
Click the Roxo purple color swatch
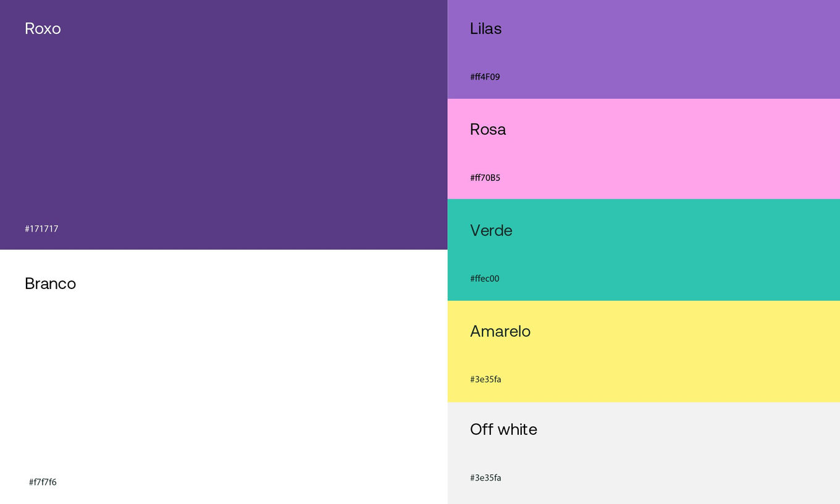point(224,125)
